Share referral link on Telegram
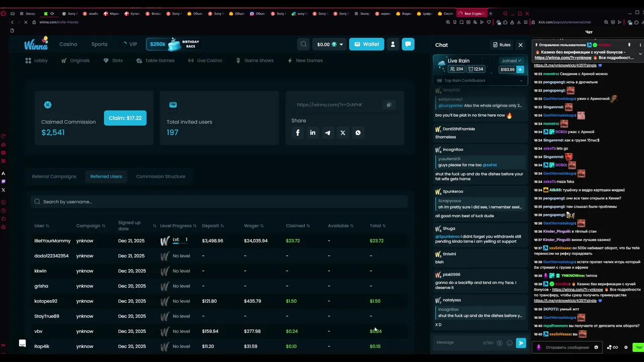This screenshot has width=644, height=362. point(328,133)
